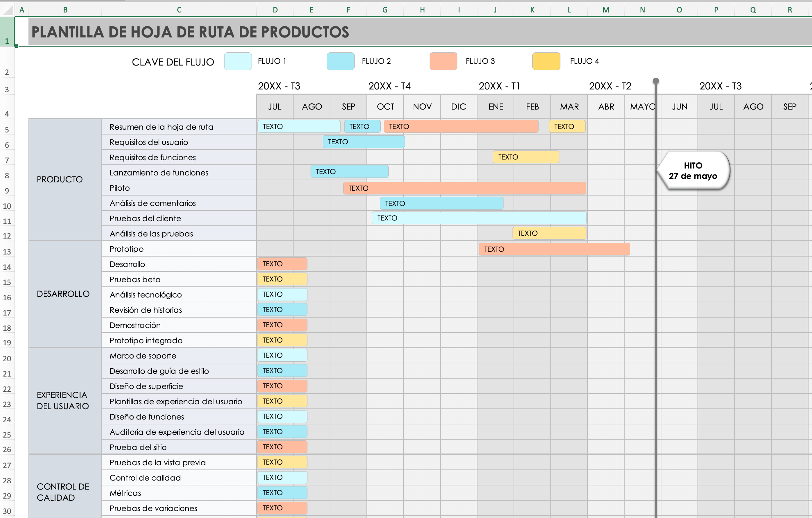Select the Prototipo salmon TEXTO bar
This screenshot has height=518, width=812.
554,249
